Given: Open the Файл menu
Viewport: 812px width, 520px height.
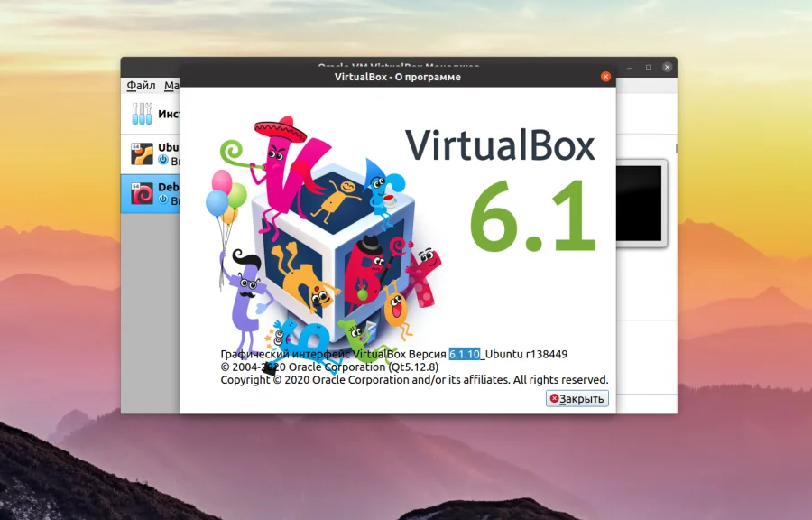Looking at the screenshot, I should pyautogui.click(x=141, y=85).
